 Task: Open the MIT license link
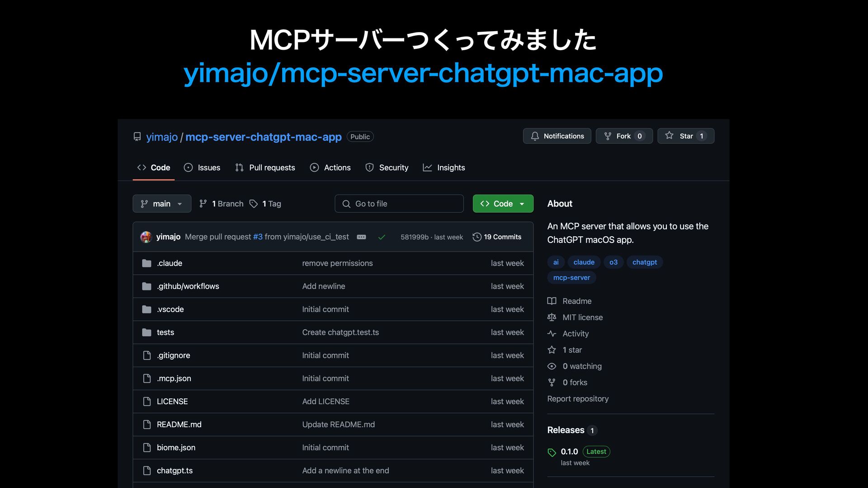click(583, 317)
